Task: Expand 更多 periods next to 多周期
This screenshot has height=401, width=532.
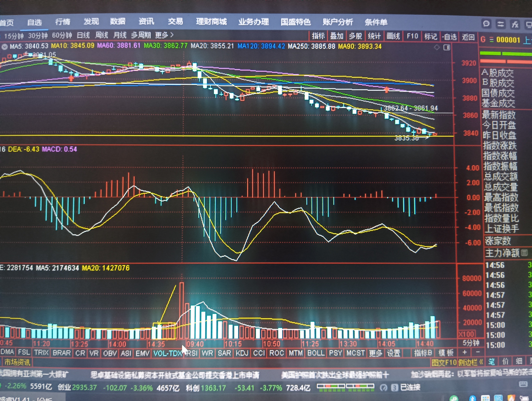Action: (x=164, y=35)
